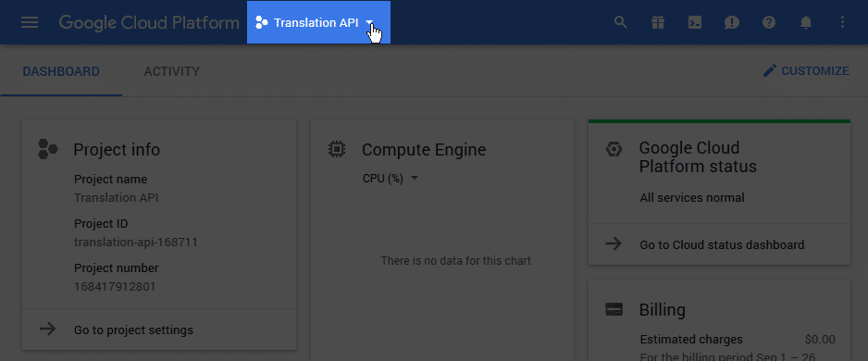
Task: Expand the Translation API project selector
Action: click(x=319, y=23)
